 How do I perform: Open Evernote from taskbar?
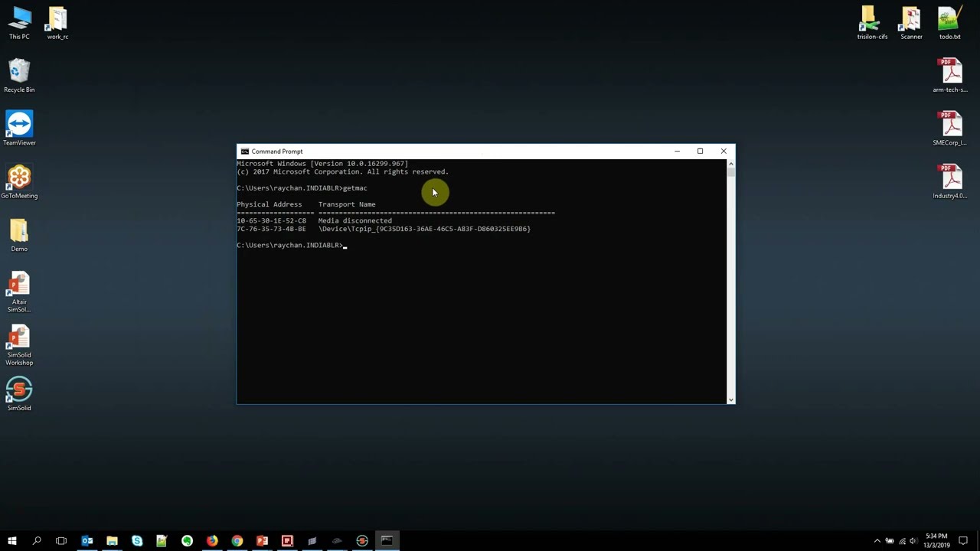point(187,541)
